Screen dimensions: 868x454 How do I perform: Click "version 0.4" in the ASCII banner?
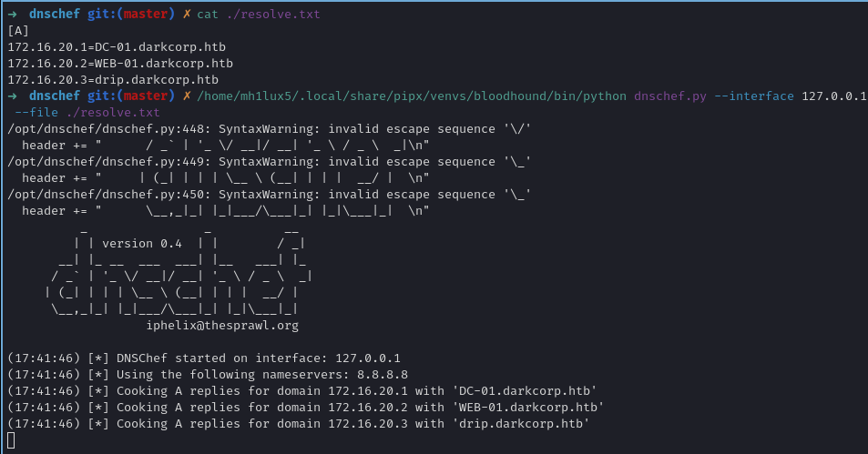(x=142, y=243)
